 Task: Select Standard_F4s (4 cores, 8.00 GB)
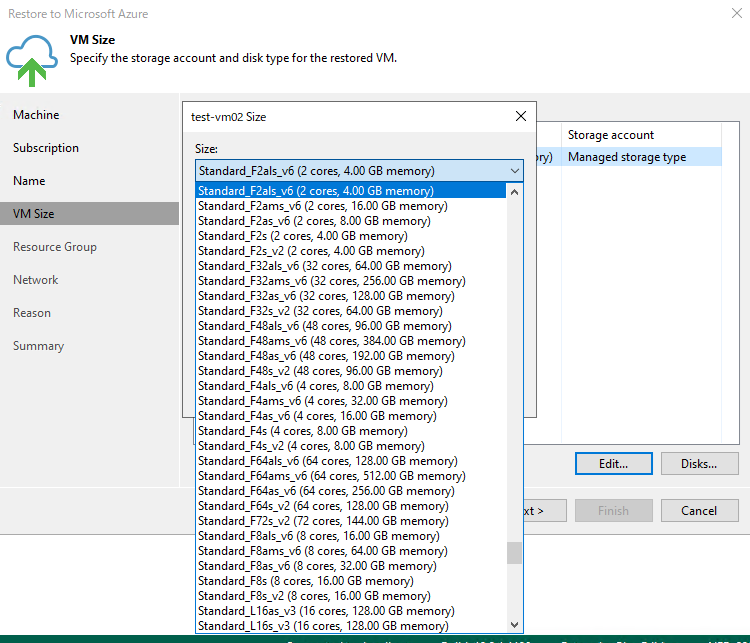click(351, 431)
